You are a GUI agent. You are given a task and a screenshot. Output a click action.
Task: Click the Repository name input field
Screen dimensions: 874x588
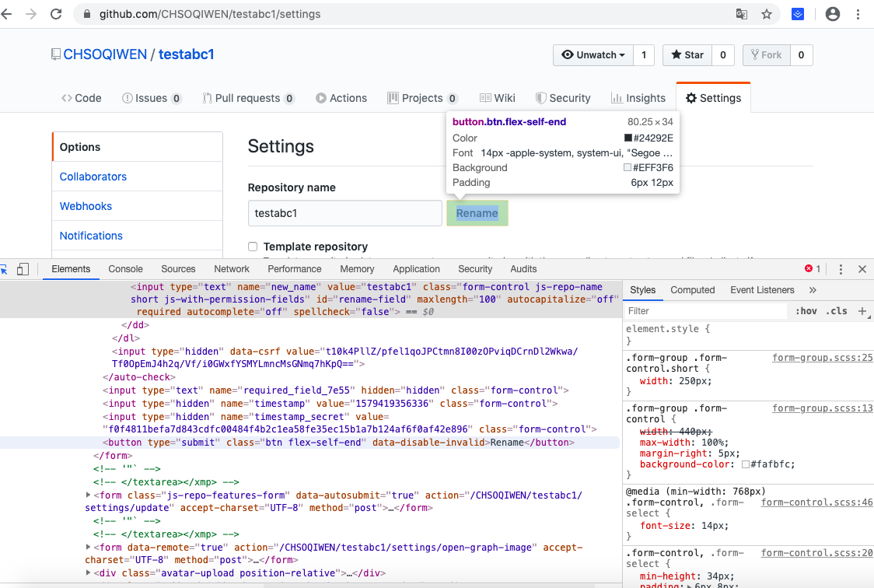(x=345, y=213)
